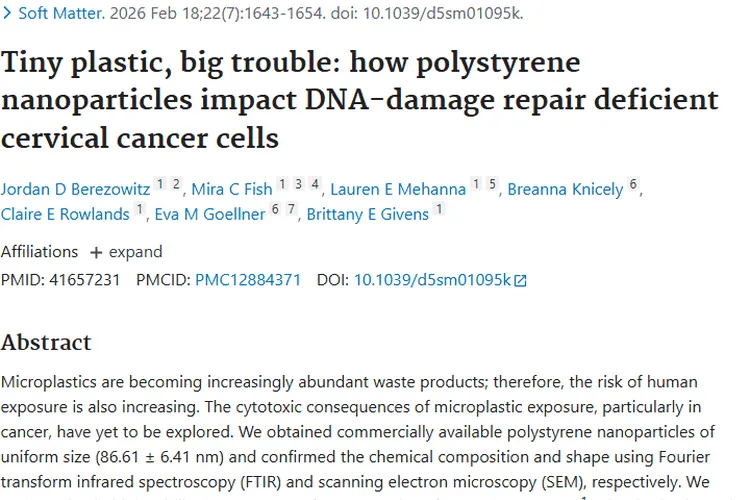Click the external link icon after the DOI

click(520, 281)
